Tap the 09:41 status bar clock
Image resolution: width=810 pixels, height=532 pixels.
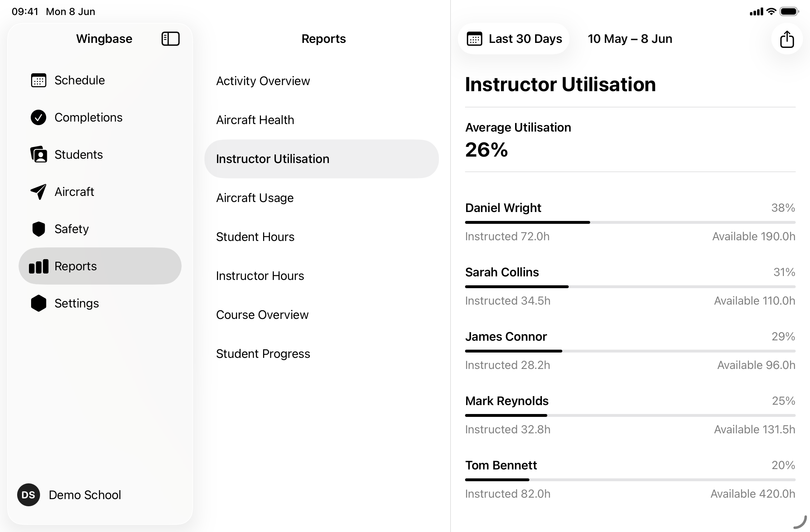point(25,11)
